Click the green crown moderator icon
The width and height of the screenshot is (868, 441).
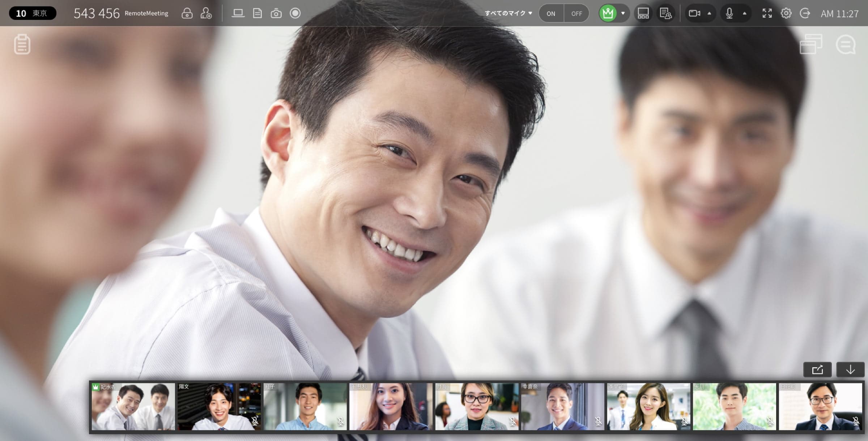[608, 13]
